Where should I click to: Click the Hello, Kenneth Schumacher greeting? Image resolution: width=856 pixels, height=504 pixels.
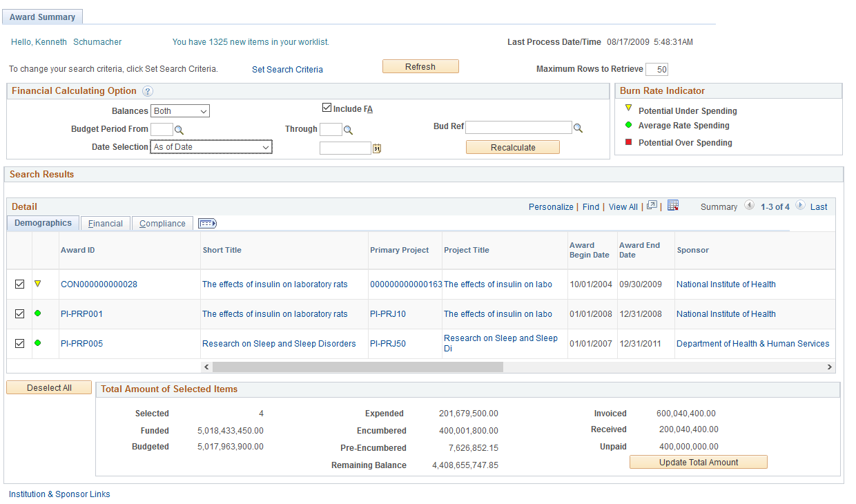[x=66, y=42]
